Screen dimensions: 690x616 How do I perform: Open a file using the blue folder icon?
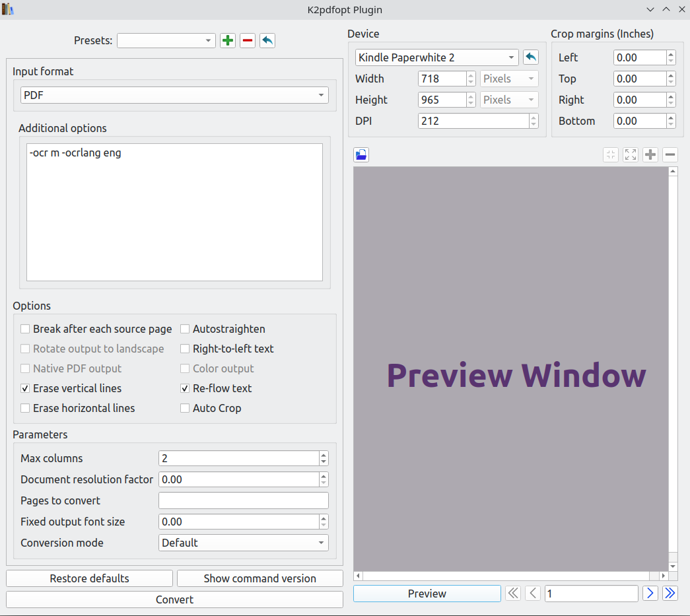point(361,154)
